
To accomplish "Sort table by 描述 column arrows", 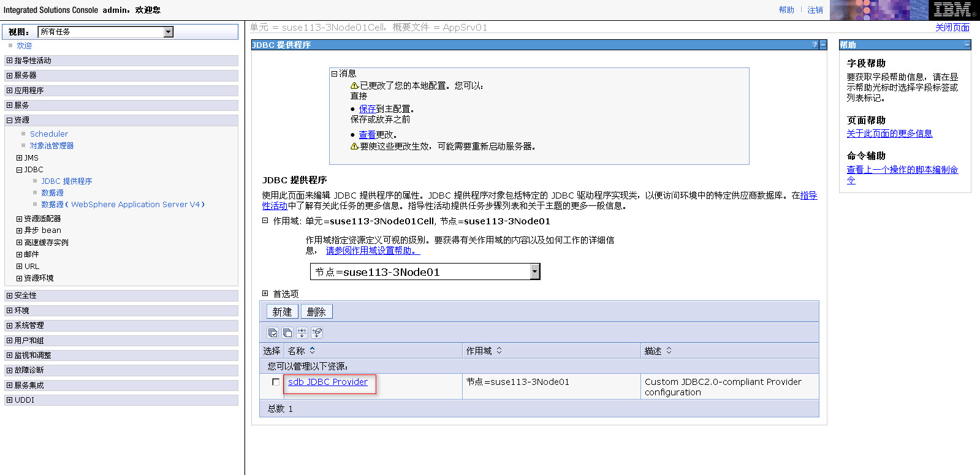I will click(669, 351).
